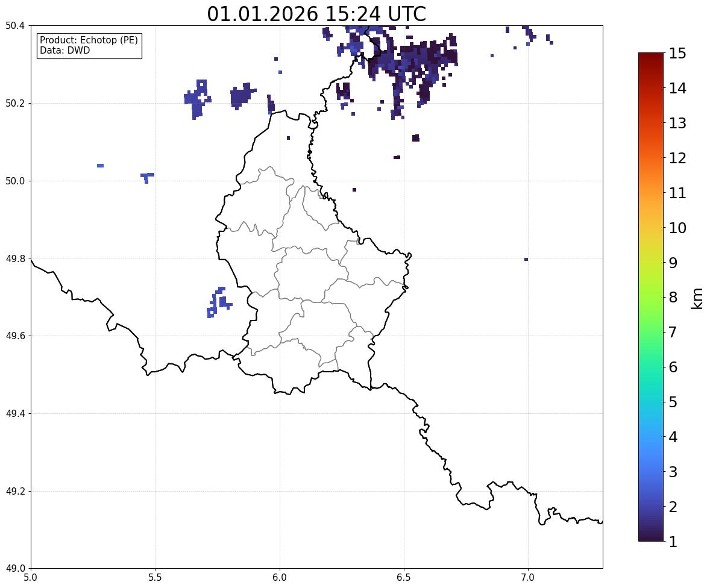
Task: Click the latitude axis label 50.2
Action: 14,103
